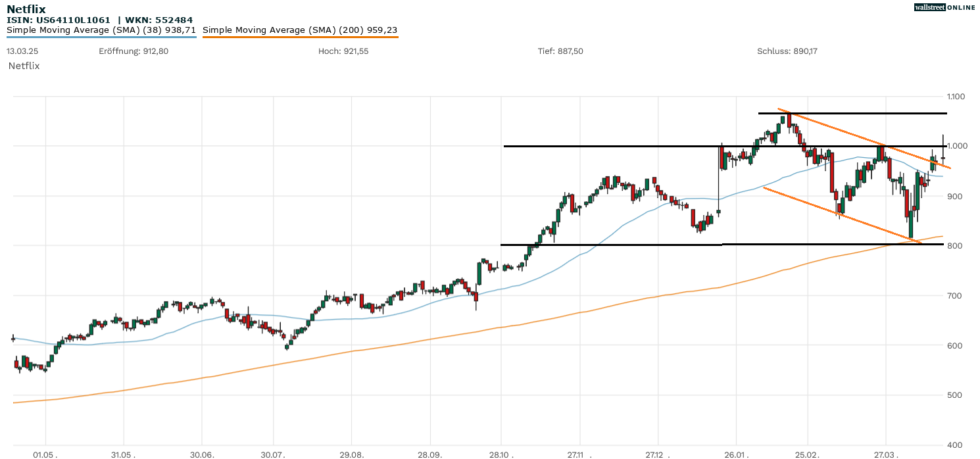Toggle the SMA (200) legend entry
Image resolution: width=980 pixels, height=459 pixels.
pyautogui.click(x=300, y=30)
